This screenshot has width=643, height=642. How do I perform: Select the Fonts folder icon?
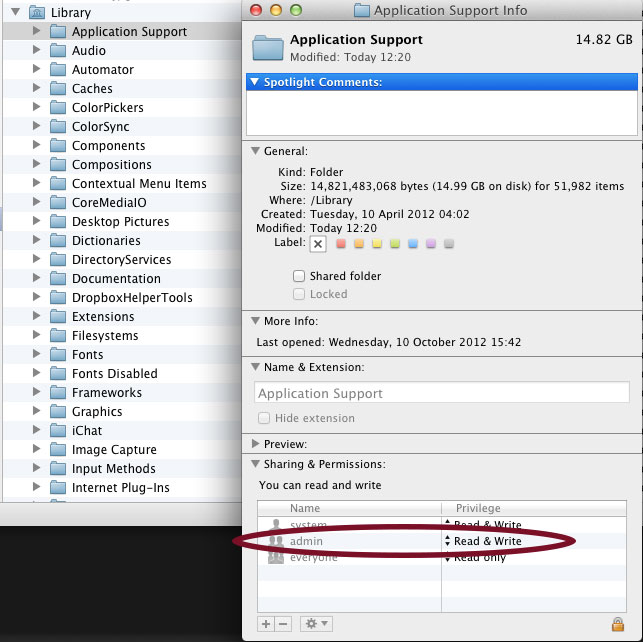pos(58,355)
